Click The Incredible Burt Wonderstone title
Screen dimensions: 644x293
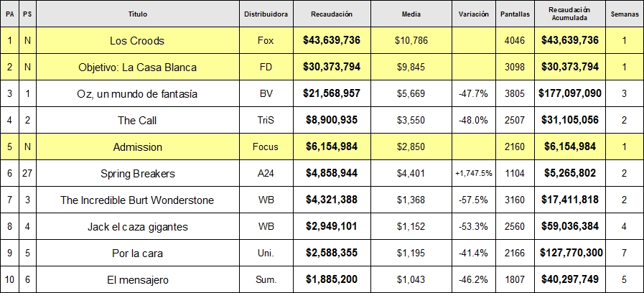[136, 200]
